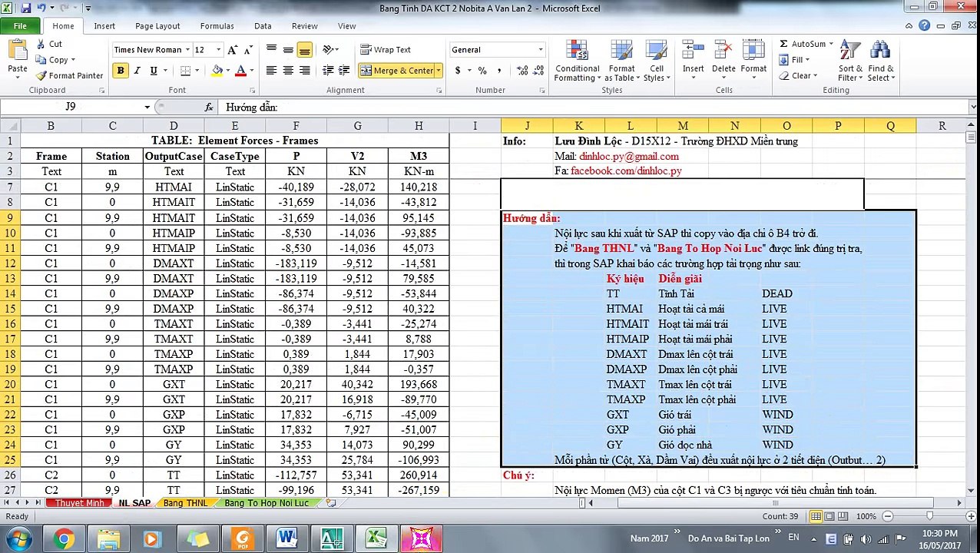The width and height of the screenshot is (980, 553).
Task: Toggle middle vertical align
Action: tap(288, 50)
